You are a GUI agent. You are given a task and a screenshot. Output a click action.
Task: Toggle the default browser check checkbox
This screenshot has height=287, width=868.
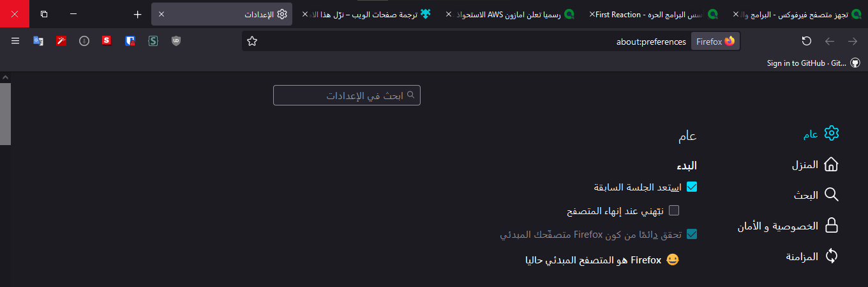(x=691, y=235)
